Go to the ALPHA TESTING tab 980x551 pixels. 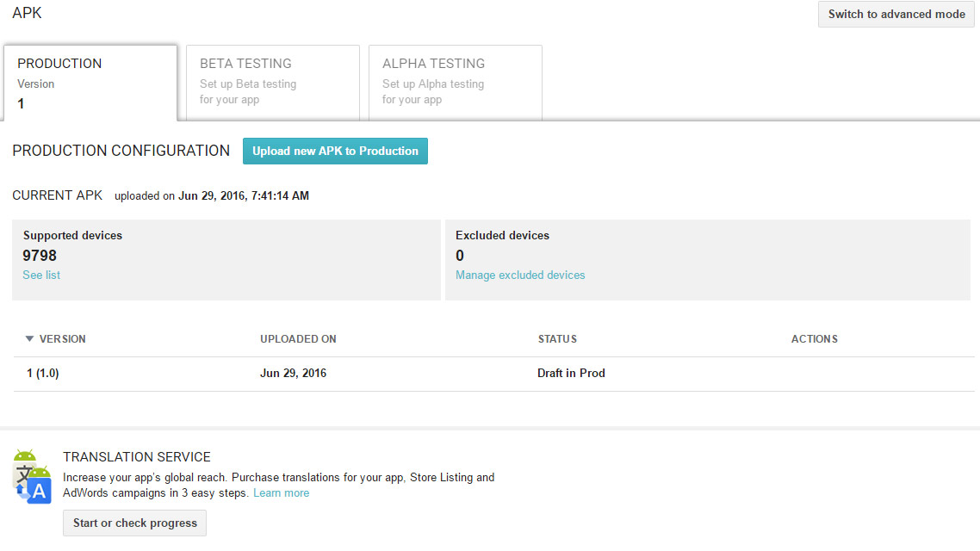click(x=455, y=83)
